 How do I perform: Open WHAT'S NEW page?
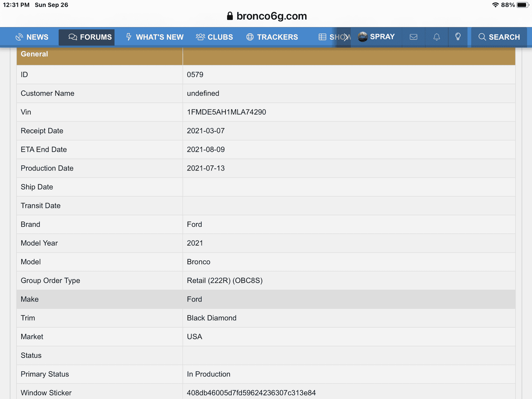click(155, 37)
